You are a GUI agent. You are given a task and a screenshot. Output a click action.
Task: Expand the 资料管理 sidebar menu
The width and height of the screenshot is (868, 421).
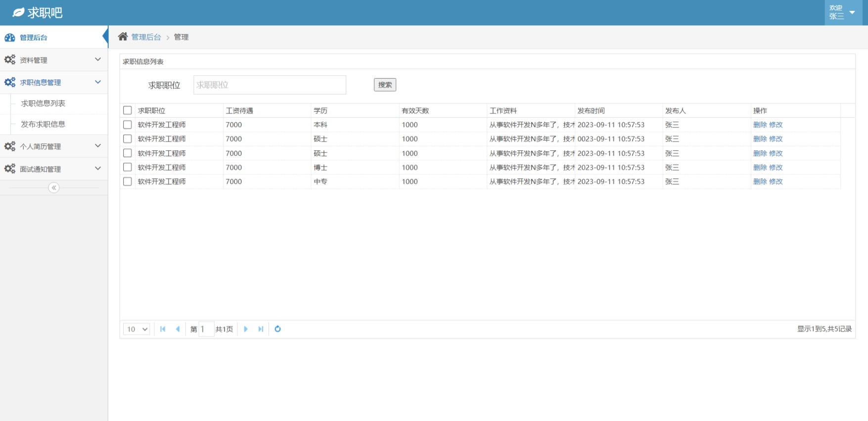53,60
